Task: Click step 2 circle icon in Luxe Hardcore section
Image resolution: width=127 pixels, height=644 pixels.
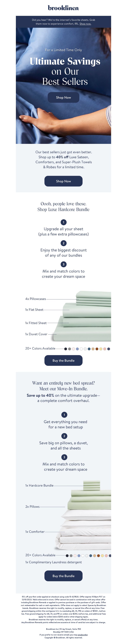Action: [x=63, y=243]
